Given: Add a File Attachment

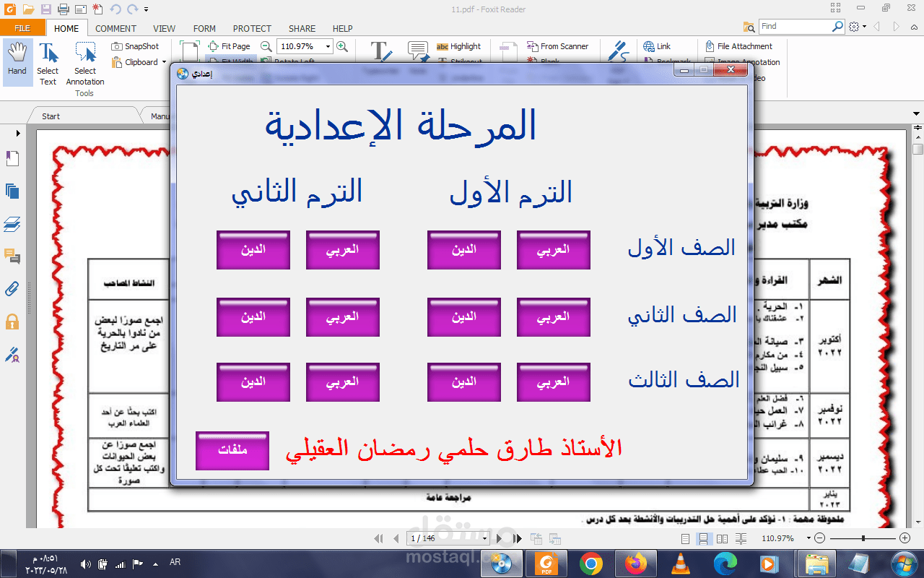Looking at the screenshot, I should [x=738, y=46].
